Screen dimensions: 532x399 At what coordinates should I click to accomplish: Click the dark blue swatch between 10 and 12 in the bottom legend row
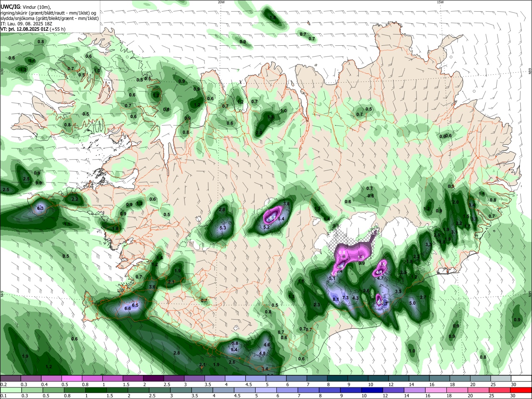[x=373, y=390]
